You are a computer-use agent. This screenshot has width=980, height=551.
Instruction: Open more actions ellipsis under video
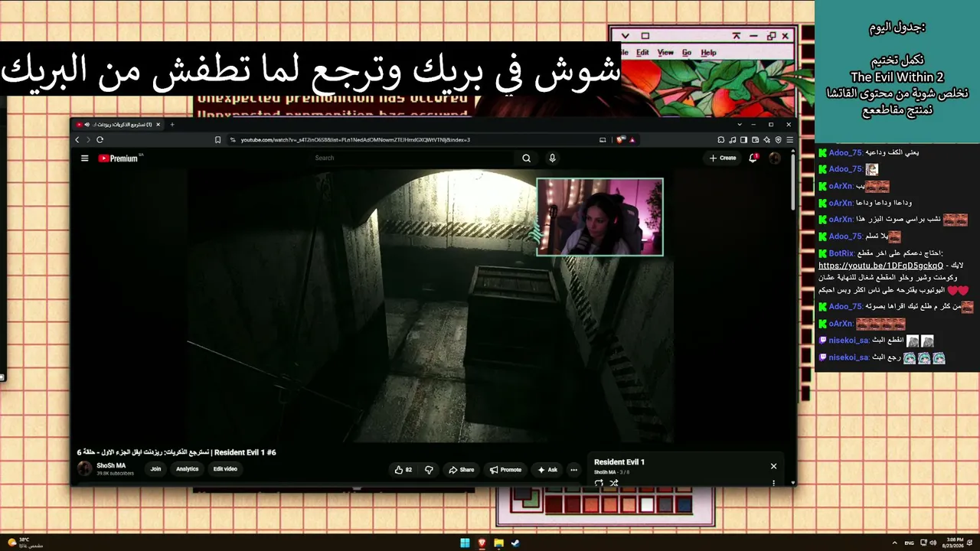[573, 470]
